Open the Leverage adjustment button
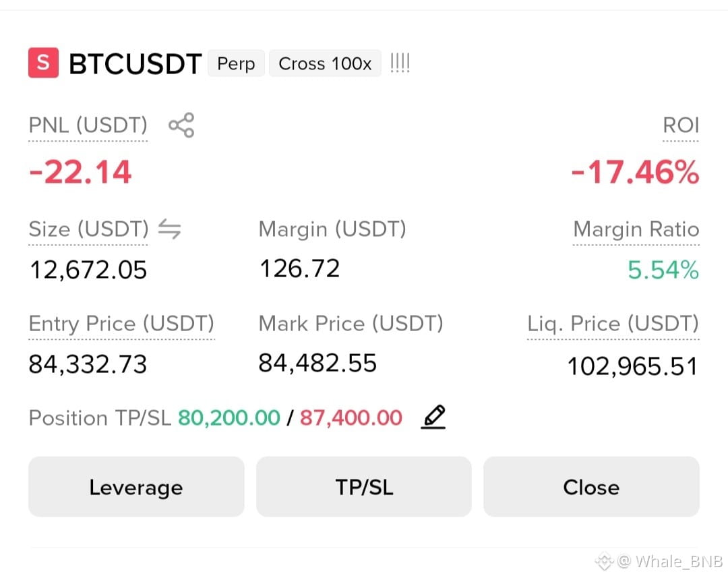The width and height of the screenshot is (728, 578). 136,487
